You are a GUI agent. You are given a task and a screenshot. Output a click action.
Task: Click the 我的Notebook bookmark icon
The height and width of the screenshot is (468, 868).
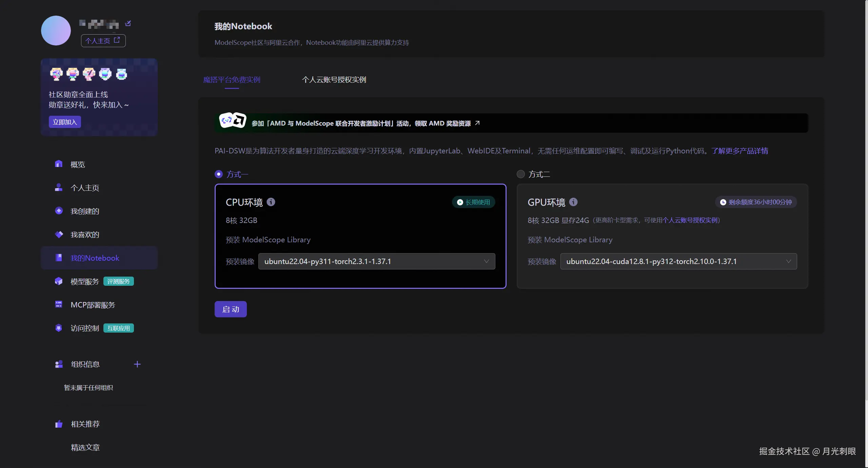pyautogui.click(x=59, y=258)
